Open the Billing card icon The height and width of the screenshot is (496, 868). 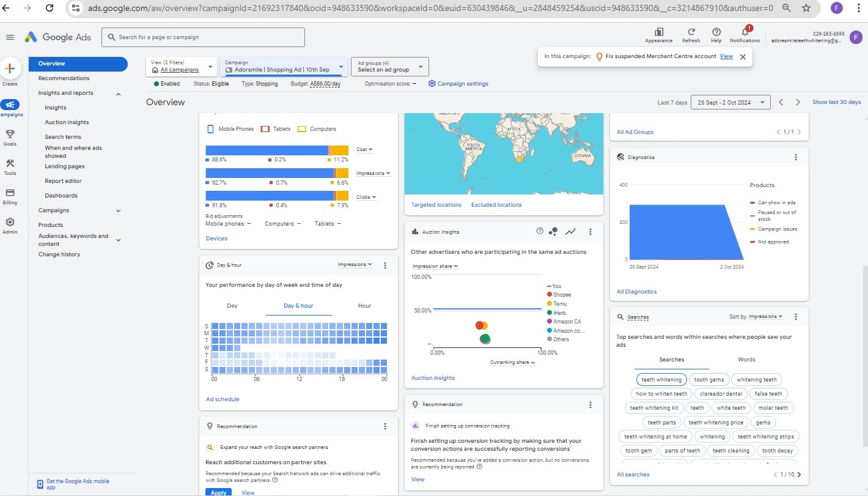coord(10,193)
